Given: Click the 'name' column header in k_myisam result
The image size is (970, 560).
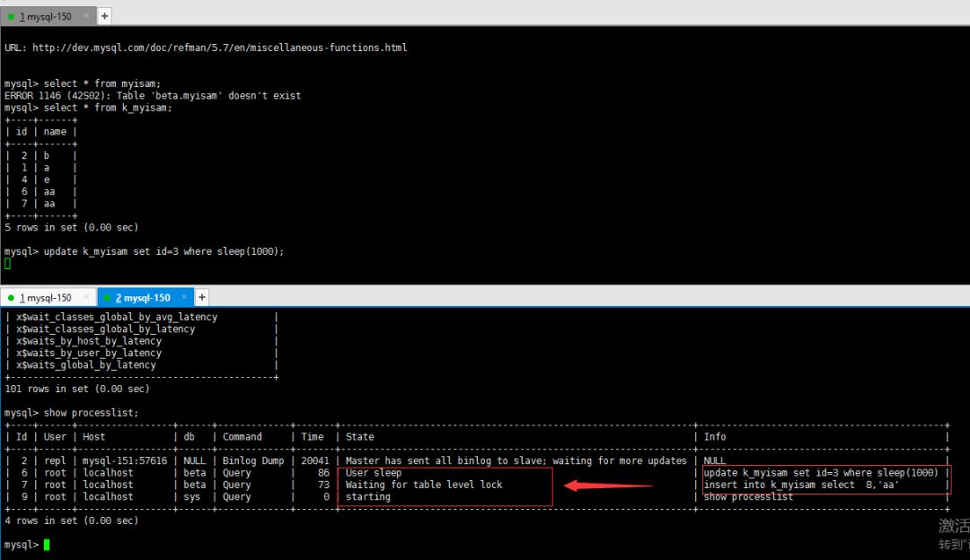Looking at the screenshot, I should [55, 132].
